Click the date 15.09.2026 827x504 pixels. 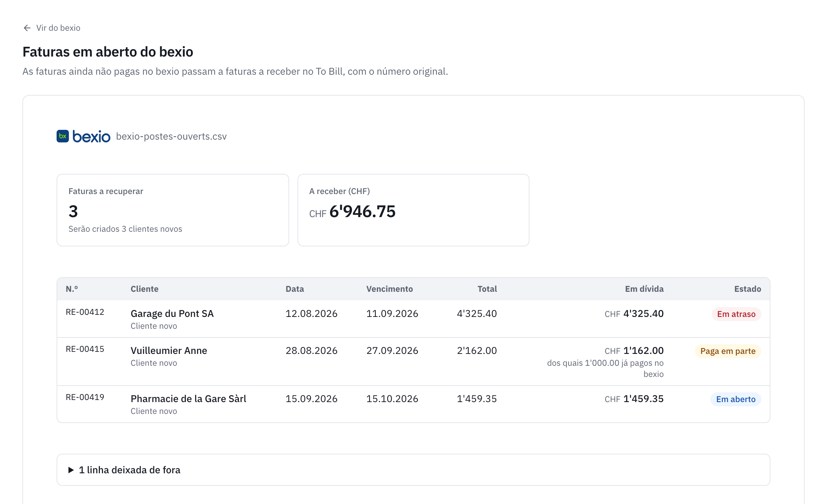[x=312, y=399]
